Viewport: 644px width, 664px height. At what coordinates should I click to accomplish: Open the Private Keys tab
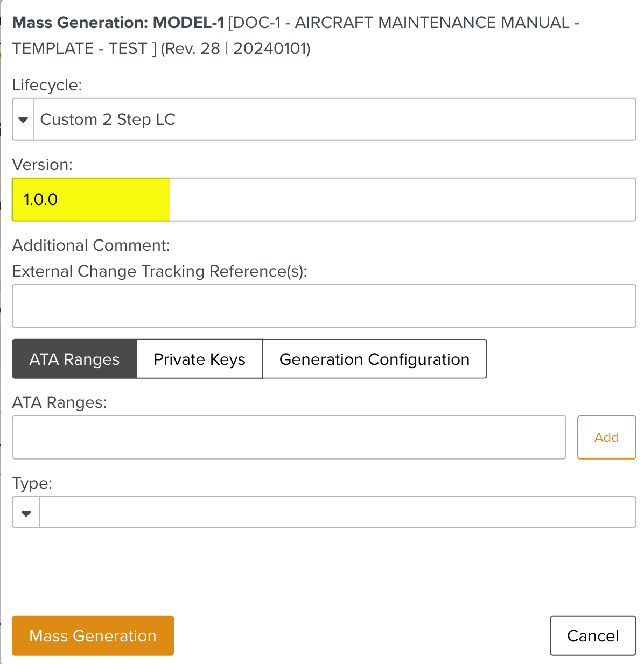[x=199, y=359]
